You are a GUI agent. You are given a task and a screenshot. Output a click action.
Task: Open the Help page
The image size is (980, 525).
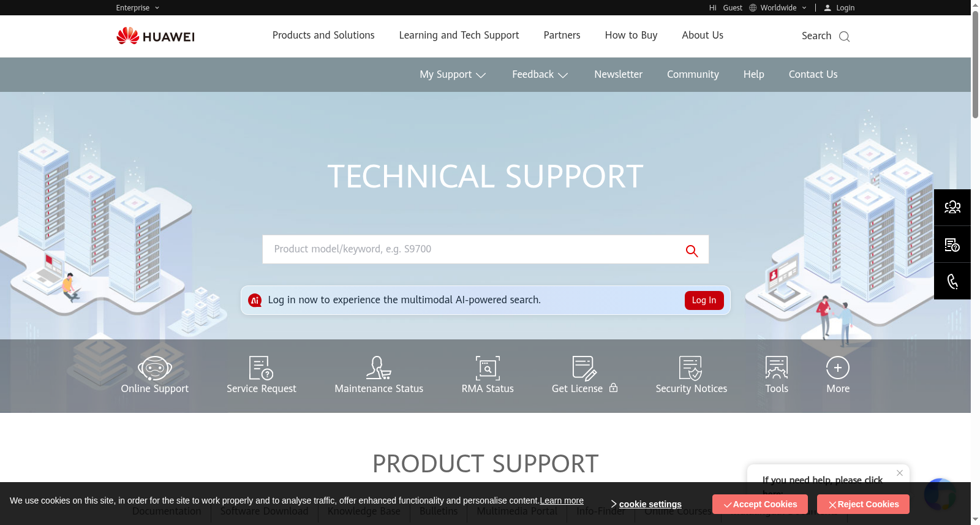(753, 75)
